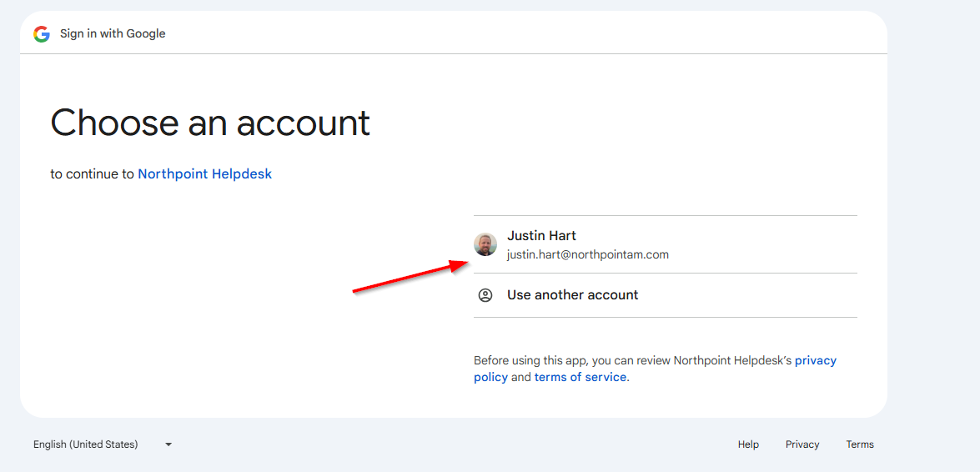Choose the Use another account option

pos(572,295)
